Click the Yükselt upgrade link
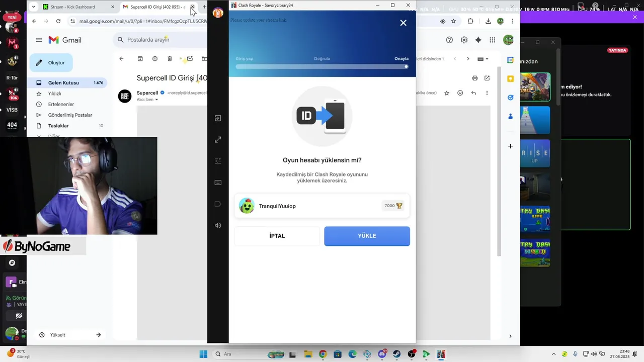The width and height of the screenshot is (644, 362). [x=58, y=335]
